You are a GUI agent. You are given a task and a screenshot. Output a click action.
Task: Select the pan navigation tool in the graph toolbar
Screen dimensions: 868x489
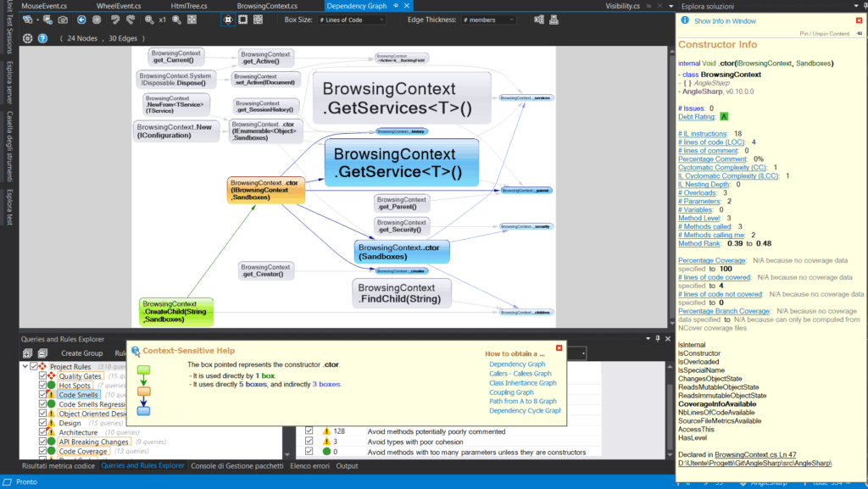tap(229, 21)
